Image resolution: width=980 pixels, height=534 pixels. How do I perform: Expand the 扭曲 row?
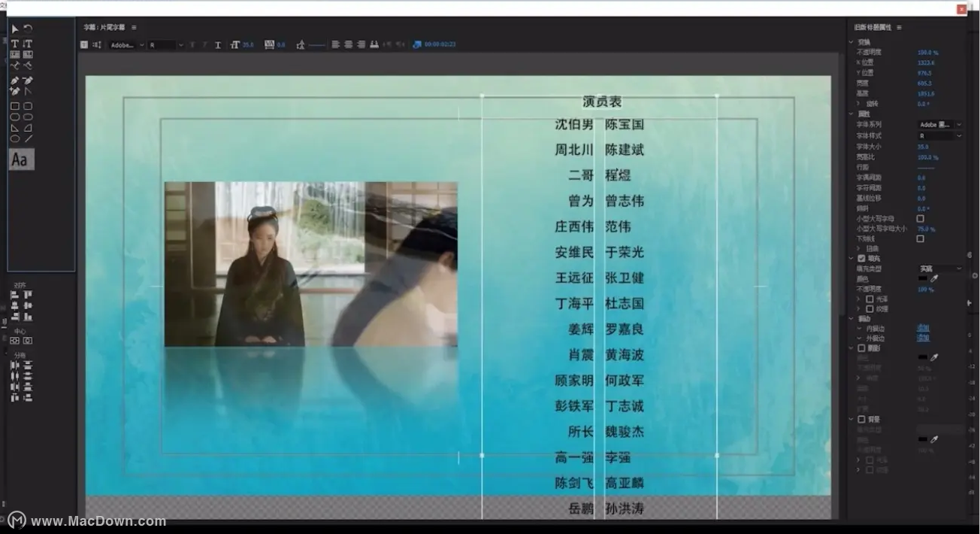859,248
